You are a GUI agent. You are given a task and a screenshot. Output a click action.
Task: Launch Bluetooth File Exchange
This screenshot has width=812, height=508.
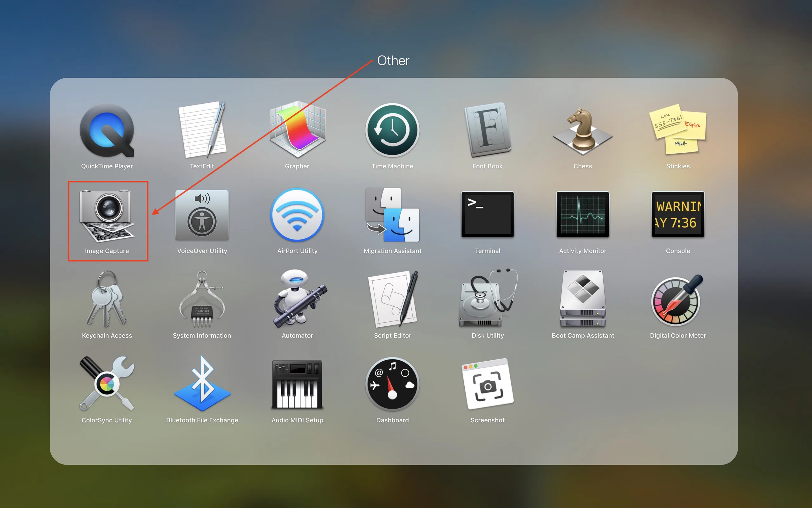pyautogui.click(x=202, y=383)
